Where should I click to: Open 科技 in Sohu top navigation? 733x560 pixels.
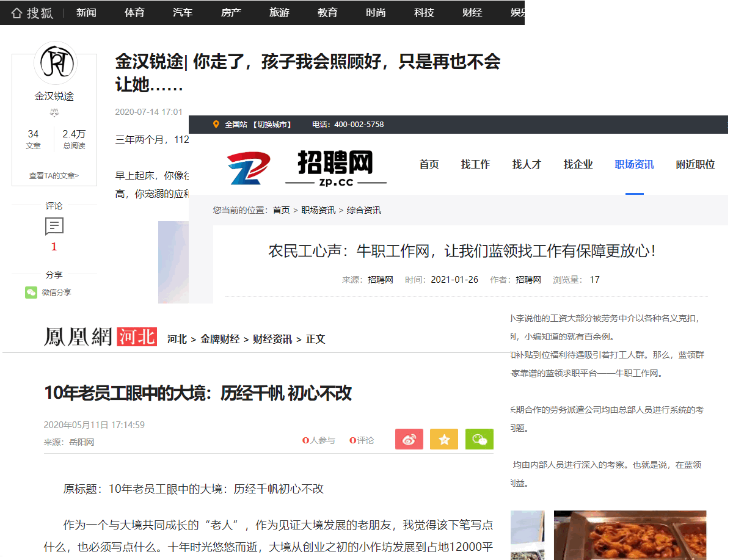point(424,13)
